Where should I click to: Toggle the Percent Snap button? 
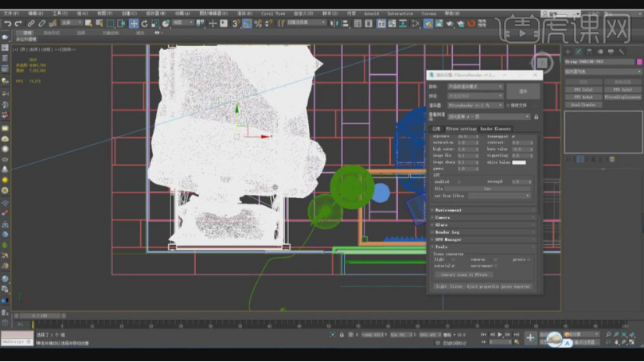[258, 23]
